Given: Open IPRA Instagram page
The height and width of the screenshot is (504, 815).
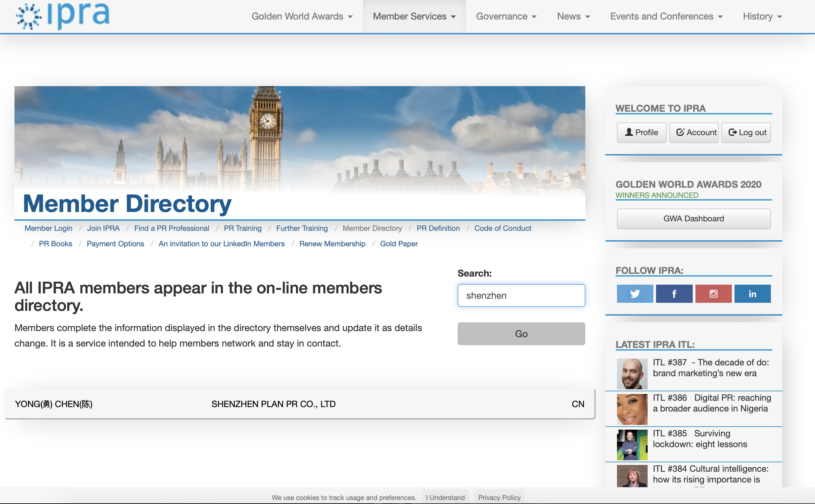Looking at the screenshot, I should point(713,294).
